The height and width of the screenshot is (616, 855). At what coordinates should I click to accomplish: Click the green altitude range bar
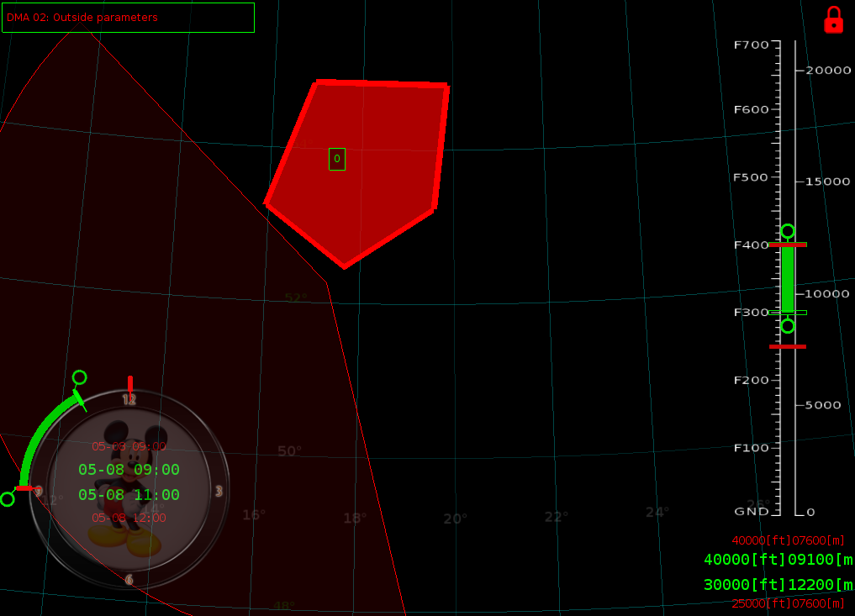788,278
